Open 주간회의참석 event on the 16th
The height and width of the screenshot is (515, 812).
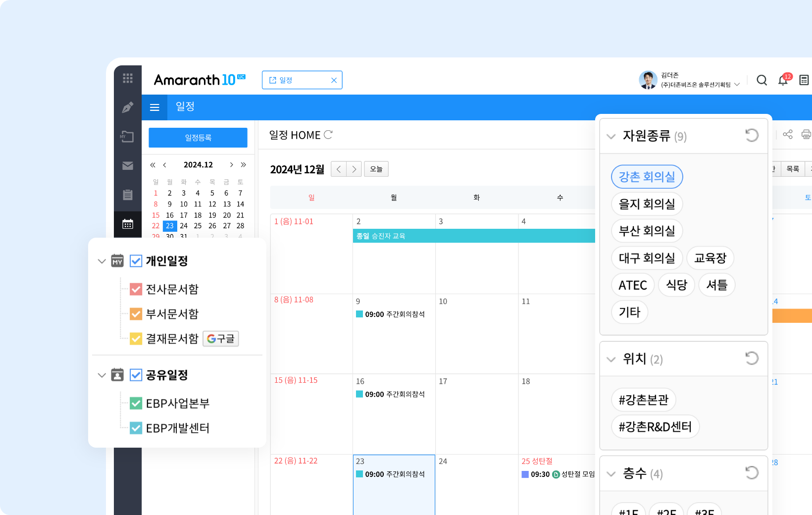point(390,394)
